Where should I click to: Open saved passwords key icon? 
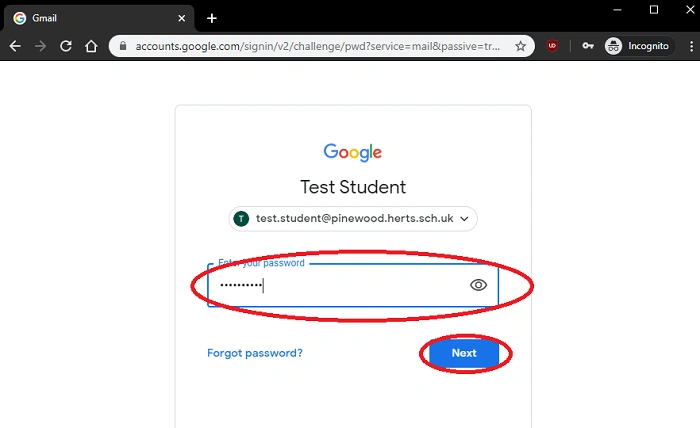tap(589, 46)
